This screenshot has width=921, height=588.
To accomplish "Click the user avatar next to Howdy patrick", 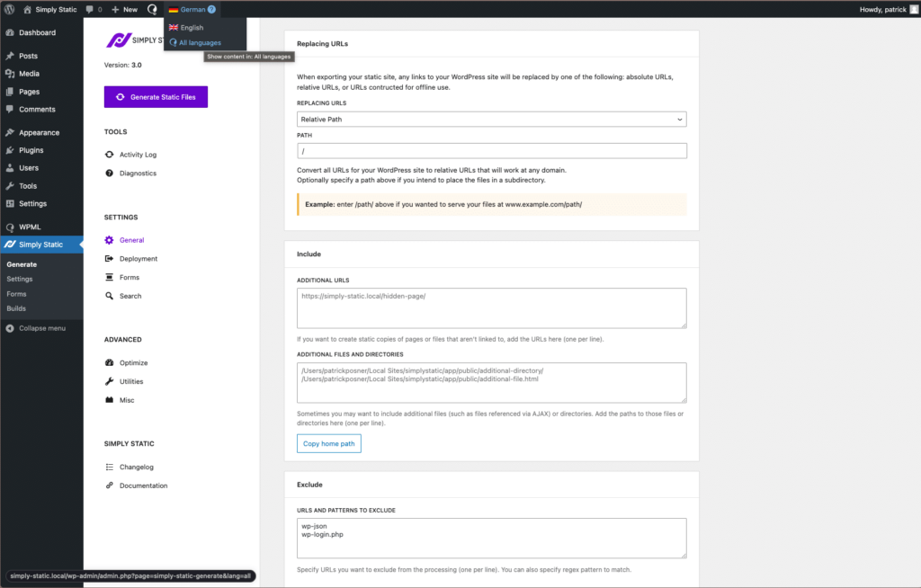I will pyautogui.click(x=914, y=9).
